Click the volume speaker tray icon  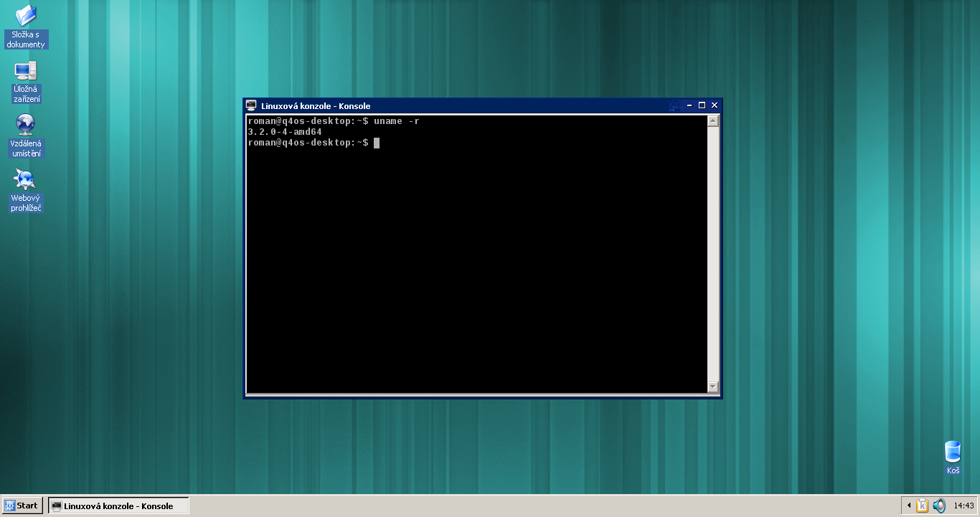(939, 506)
